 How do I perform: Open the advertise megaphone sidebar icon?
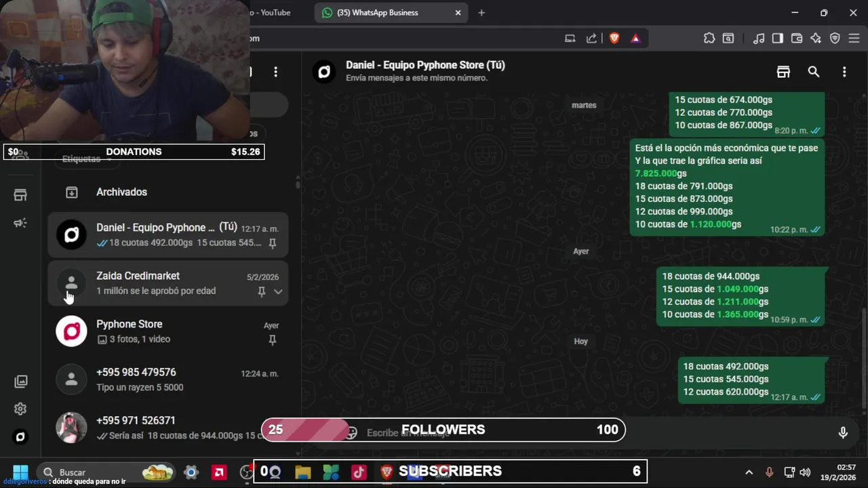click(x=20, y=223)
